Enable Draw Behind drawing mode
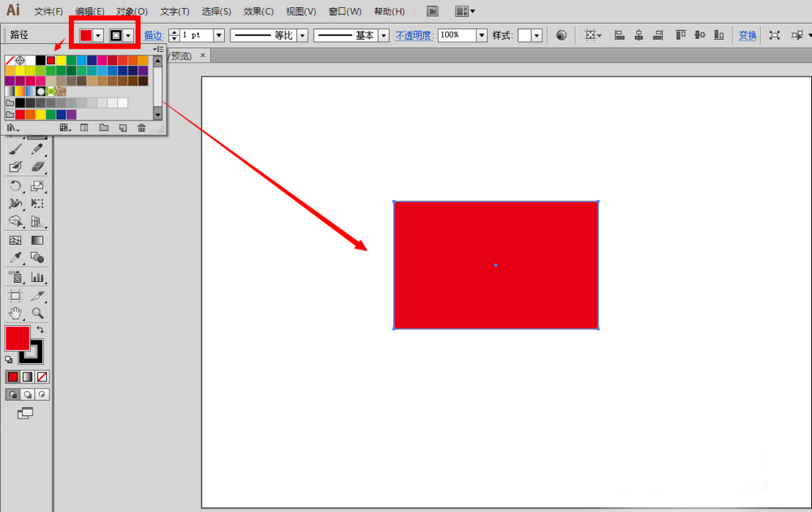This screenshot has height=512, width=812. (28, 393)
